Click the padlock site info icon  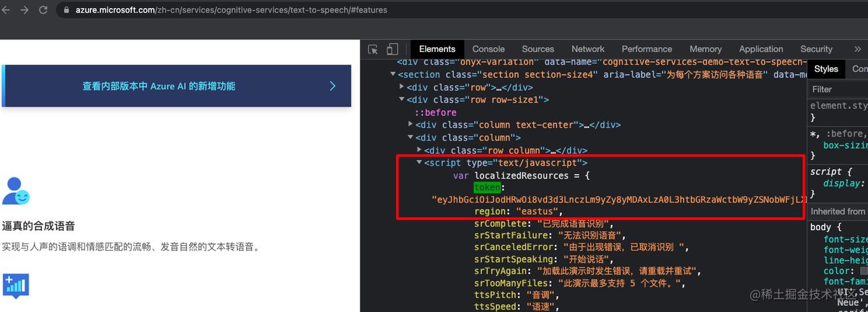click(65, 11)
